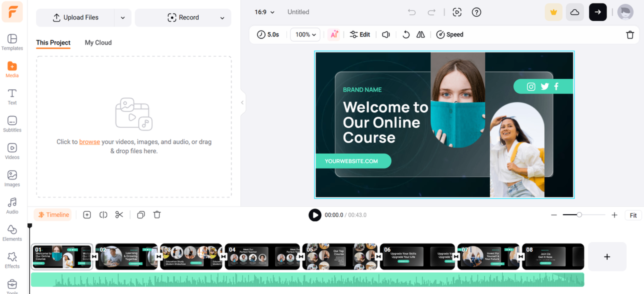Mute the clip with the volume icon

pyautogui.click(x=386, y=34)
